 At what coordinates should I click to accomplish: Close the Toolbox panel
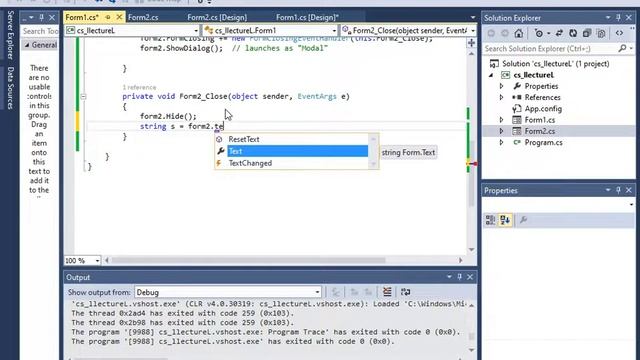click(52, 18)
